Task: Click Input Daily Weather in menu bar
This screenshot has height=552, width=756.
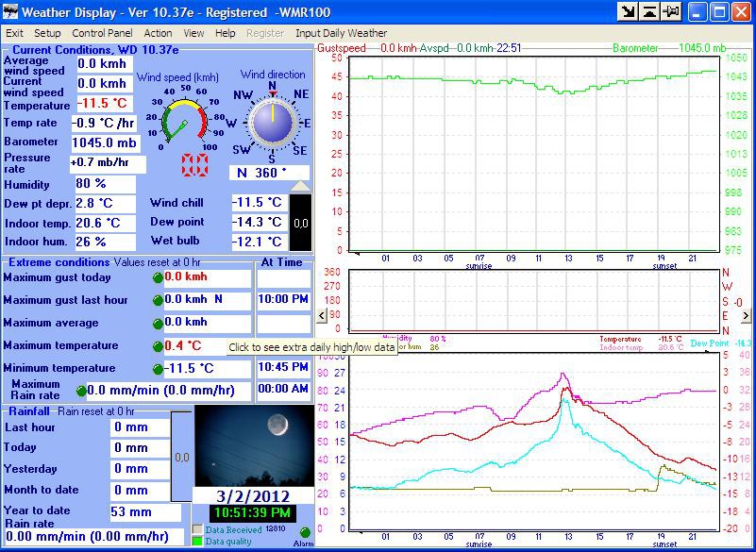Action: click(x=341, y=33)
